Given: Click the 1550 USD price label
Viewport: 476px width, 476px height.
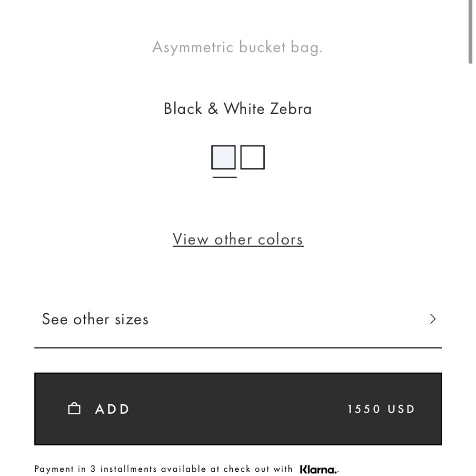Looking at the screenshot, I should (381, 408).
